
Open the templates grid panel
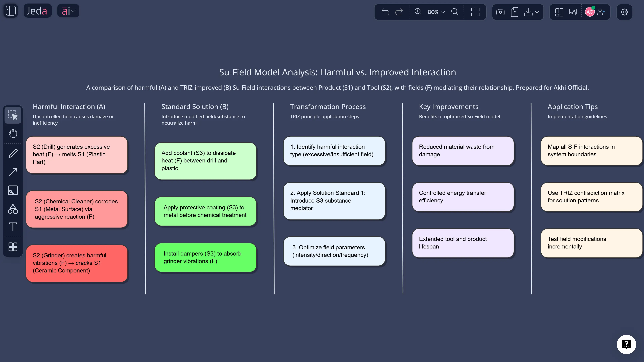click(x=13, y=247)
